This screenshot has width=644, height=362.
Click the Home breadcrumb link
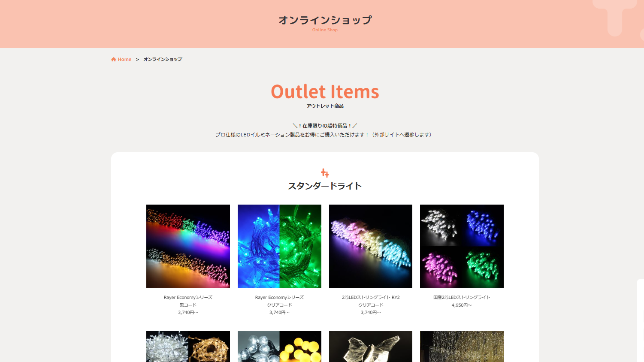(x=124, y=60)
